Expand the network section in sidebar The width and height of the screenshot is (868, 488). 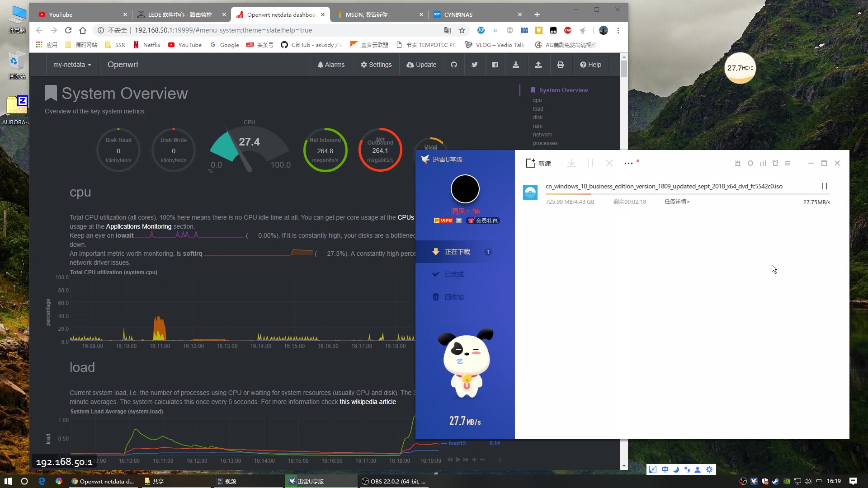pos(543,134)
